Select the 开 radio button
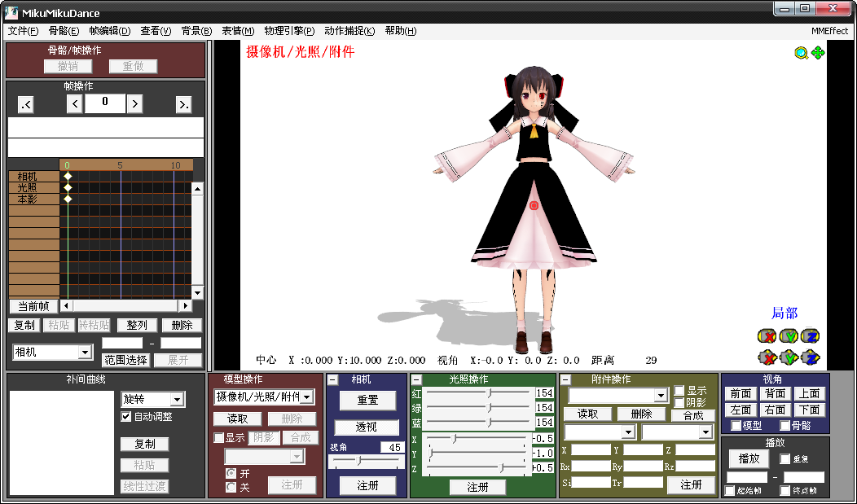Image resolution: width=857 pixels, height=504 pixels. [231, 473]
